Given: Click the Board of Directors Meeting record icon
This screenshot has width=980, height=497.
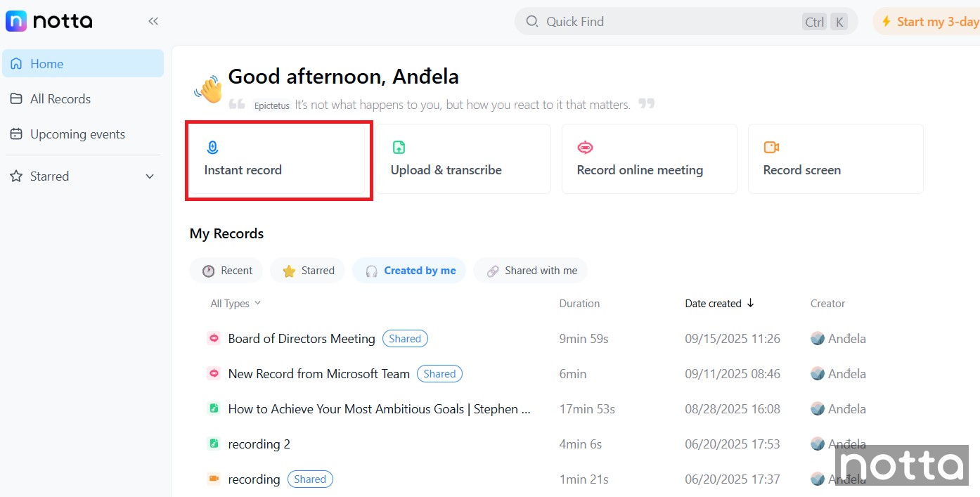Looking at the screenshot, I should coord(214,339).
